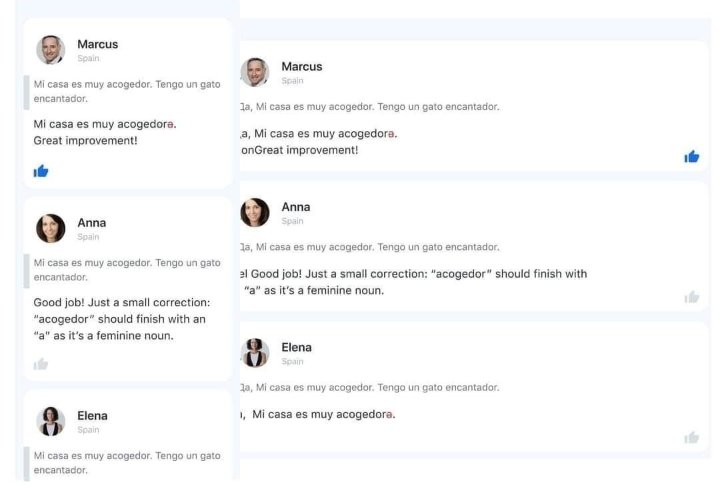Click the name Marcus in wide card
The width and height of the screenshot is (720, 489).
click(302, 67)
